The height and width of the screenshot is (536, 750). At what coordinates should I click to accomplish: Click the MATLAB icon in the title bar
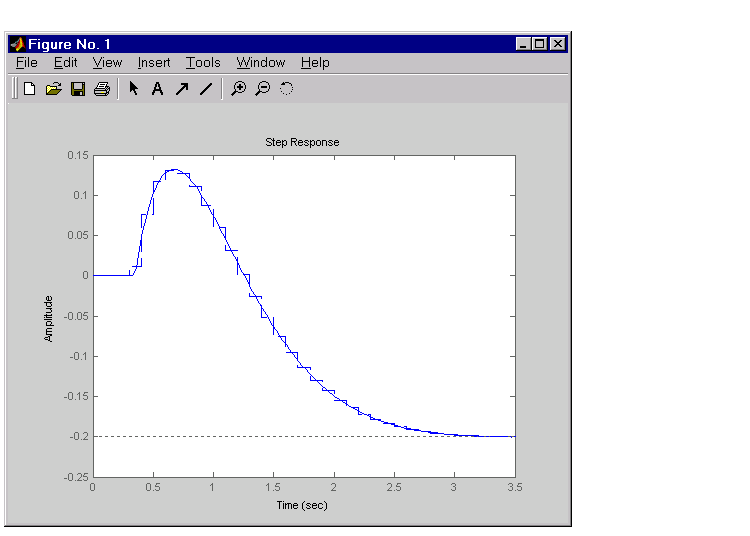tap(17, 44)
